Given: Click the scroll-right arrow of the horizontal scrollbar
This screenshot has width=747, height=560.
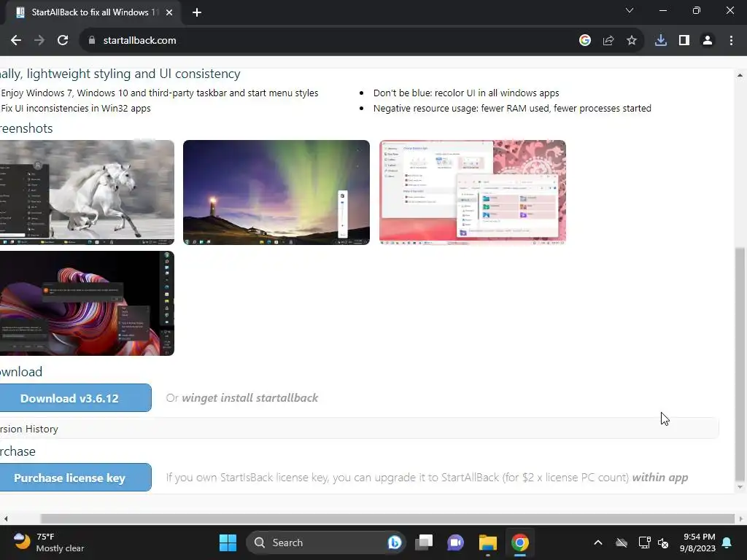Looking at the screenshot, I should point(741,518).
